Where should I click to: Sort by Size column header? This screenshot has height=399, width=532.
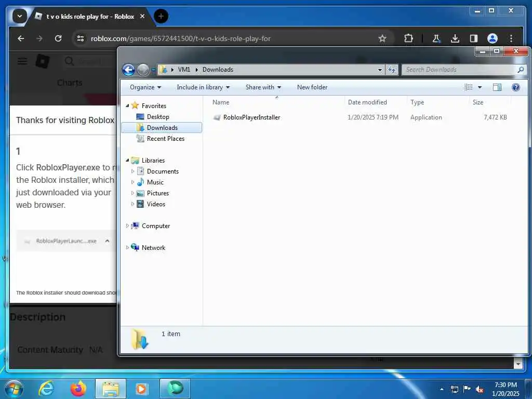point(478,102)
